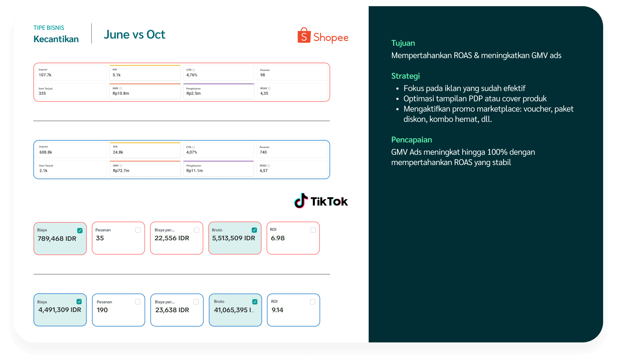Select the Klik 5.1k metric tab
The image size is (617, 364).
[145, 73]
